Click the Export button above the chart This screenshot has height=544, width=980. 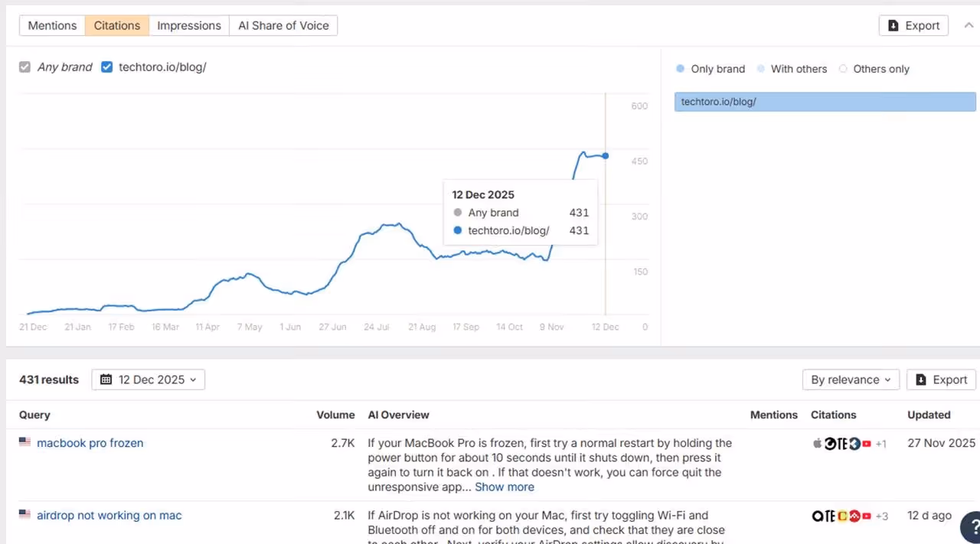tap(913, 25)
